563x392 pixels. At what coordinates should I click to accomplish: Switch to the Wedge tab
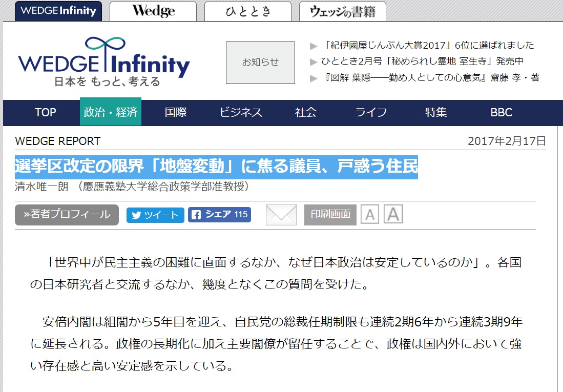point(153,11)
